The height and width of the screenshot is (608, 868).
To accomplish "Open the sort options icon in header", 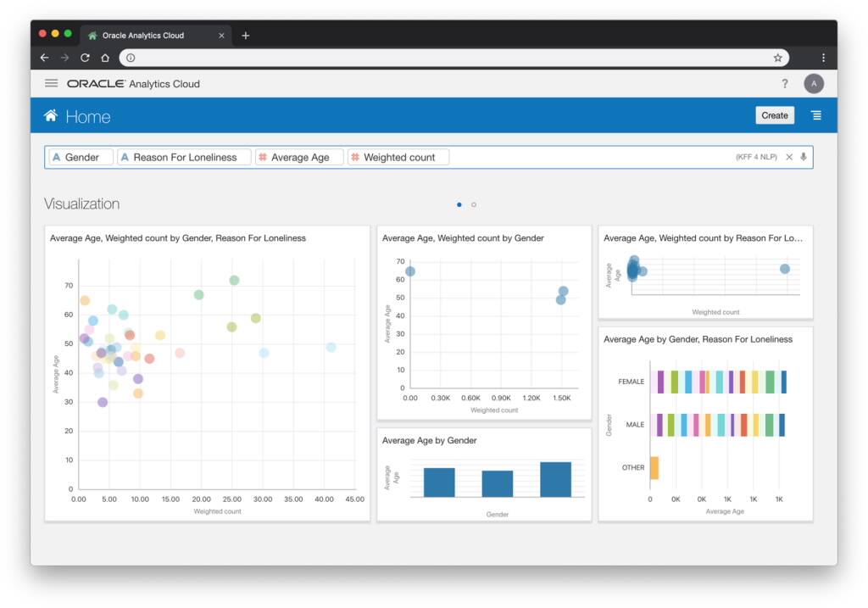I will pyautogui.click(x=815, y=115).
